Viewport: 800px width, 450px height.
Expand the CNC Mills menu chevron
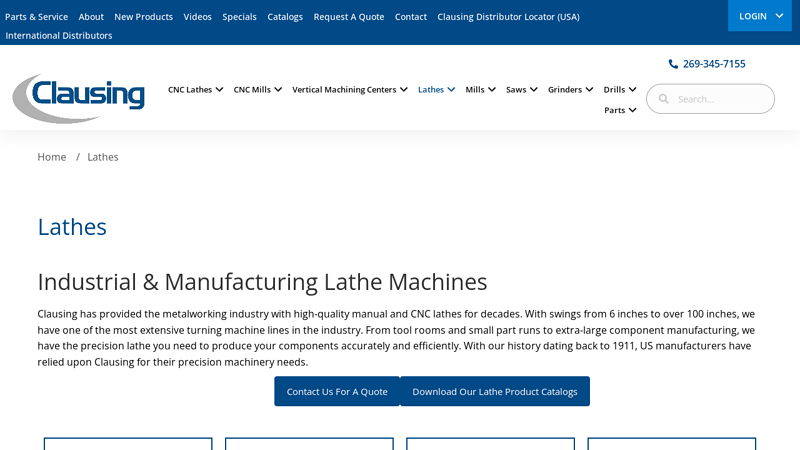[278, 89]
